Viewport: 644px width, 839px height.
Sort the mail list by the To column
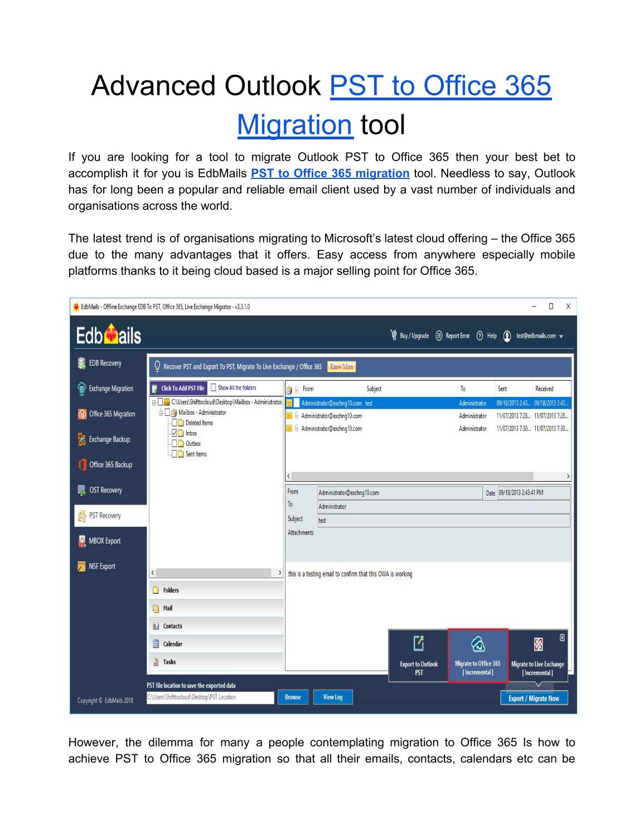pyautogui.click(x=476, y=389)
